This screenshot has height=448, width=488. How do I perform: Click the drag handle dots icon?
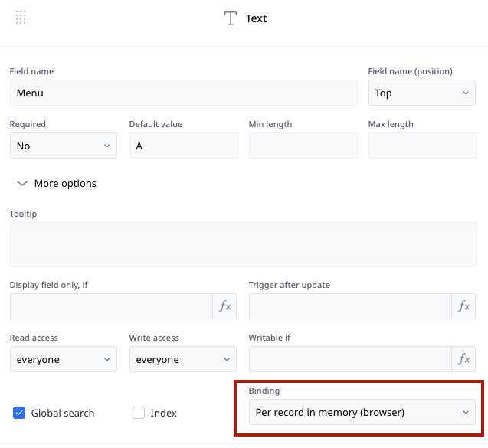21,17
